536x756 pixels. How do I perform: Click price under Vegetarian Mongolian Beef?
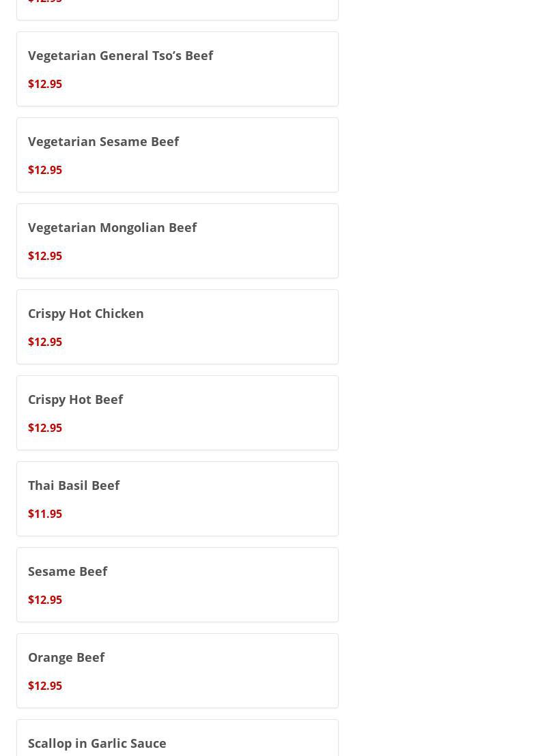pos(45,256)
